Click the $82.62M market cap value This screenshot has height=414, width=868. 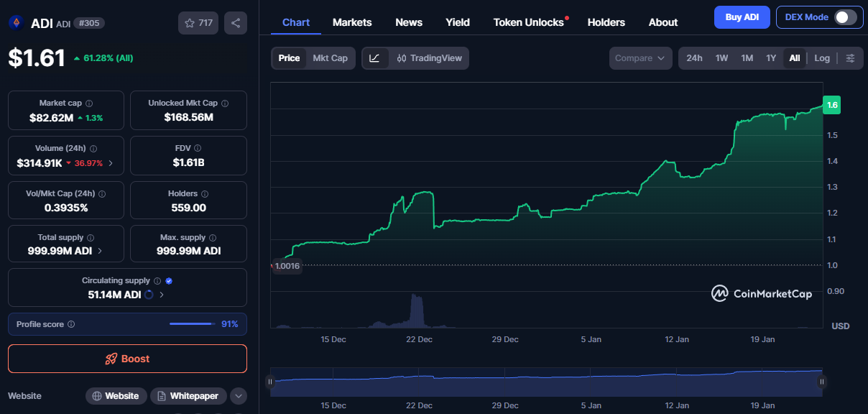tap(52, 117)
